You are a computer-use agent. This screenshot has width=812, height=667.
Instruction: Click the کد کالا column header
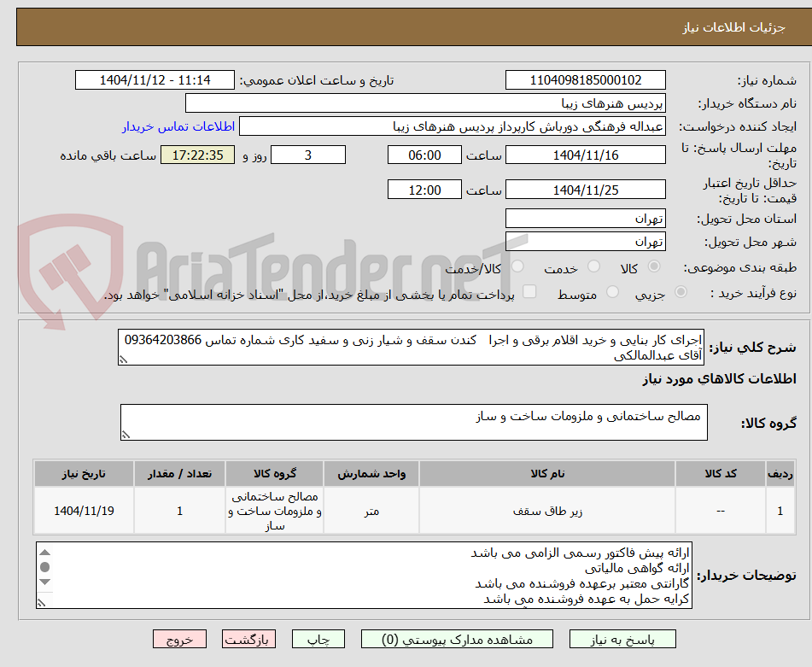coord(721,474)
